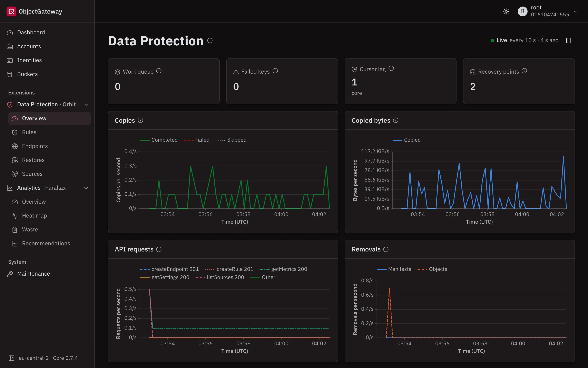This screenshot has height=368, width=588.
Task: Toggle getMetrics 200 legend entry
Action: 283,269
